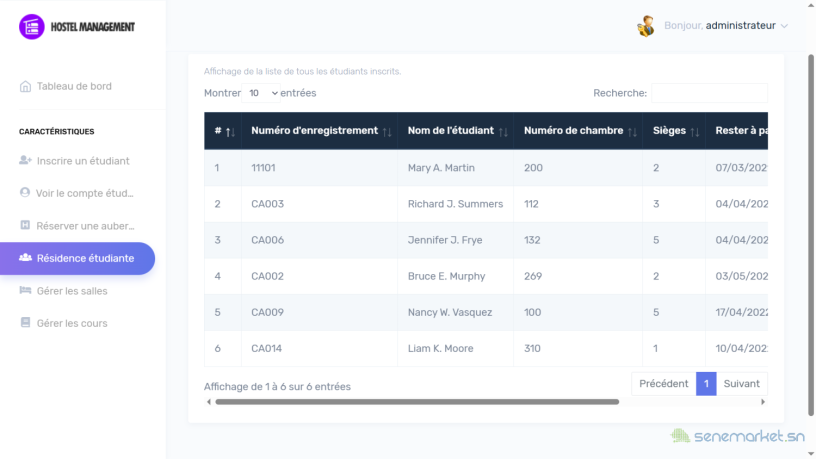Click the Gérer les cours book icon
The image size is (816, 459).
[x=25, y=322]
